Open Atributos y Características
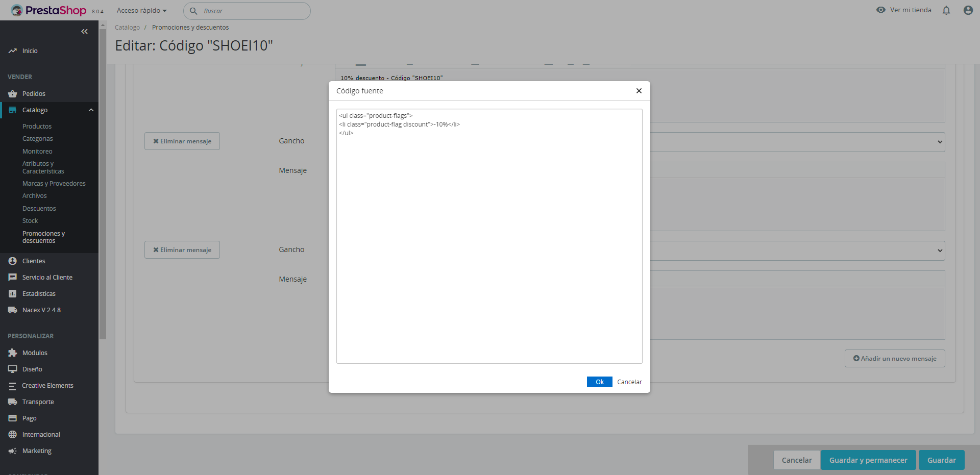 coord(43,167)
